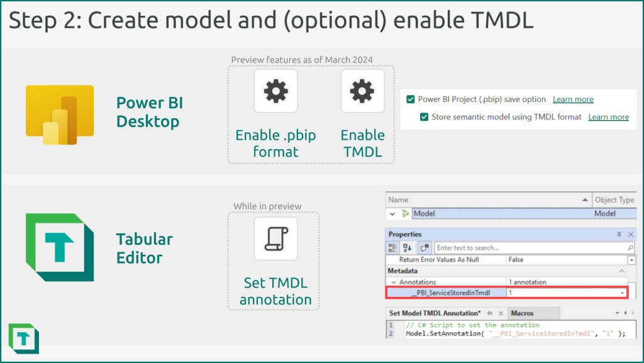The image size is (644, 363).
Task: Click the Enable TMDL gear icon
Action: 362,91
